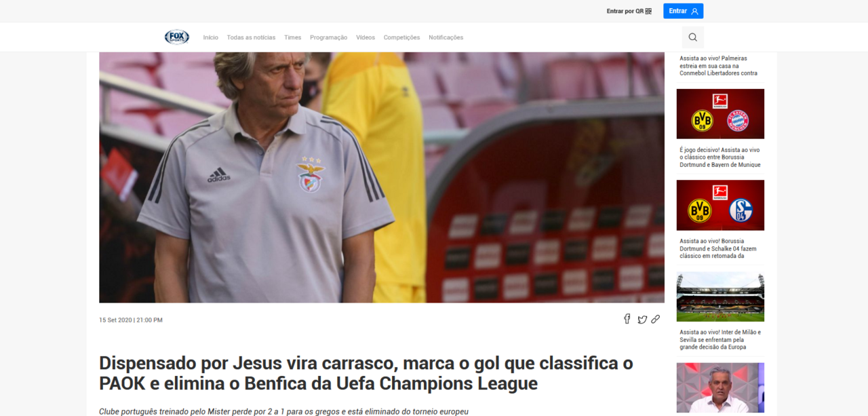Open Dortmund vs Schalke 04 thumbnail

point(720,205)
